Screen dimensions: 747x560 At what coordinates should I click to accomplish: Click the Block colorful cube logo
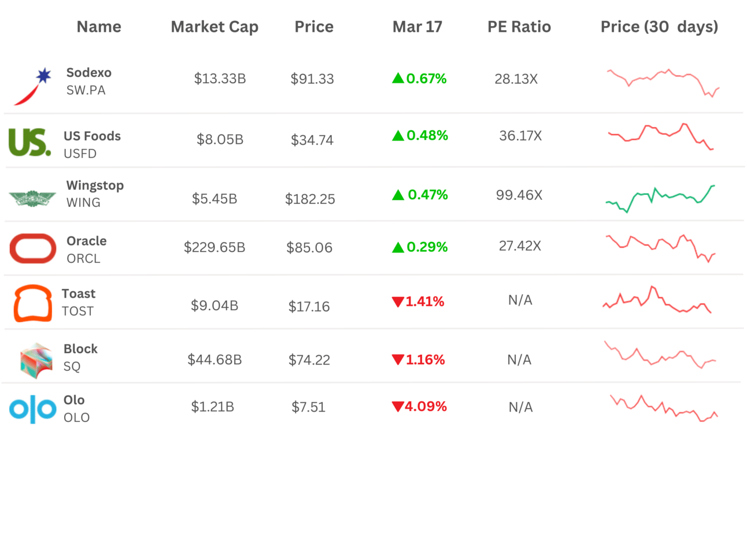36,360
